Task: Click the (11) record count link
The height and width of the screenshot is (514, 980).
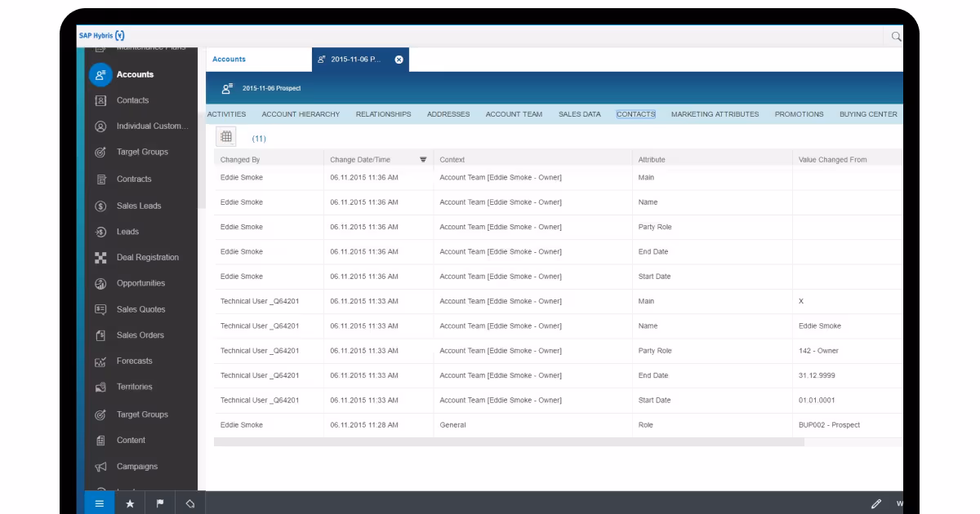Action: click(258, 138)
